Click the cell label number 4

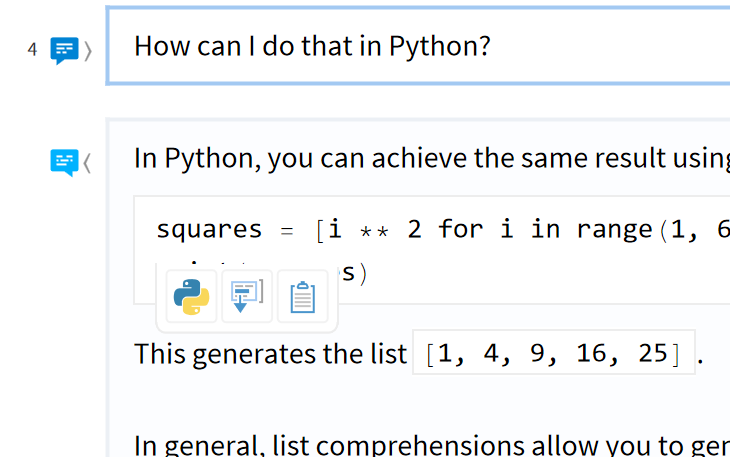coord(32,49)
